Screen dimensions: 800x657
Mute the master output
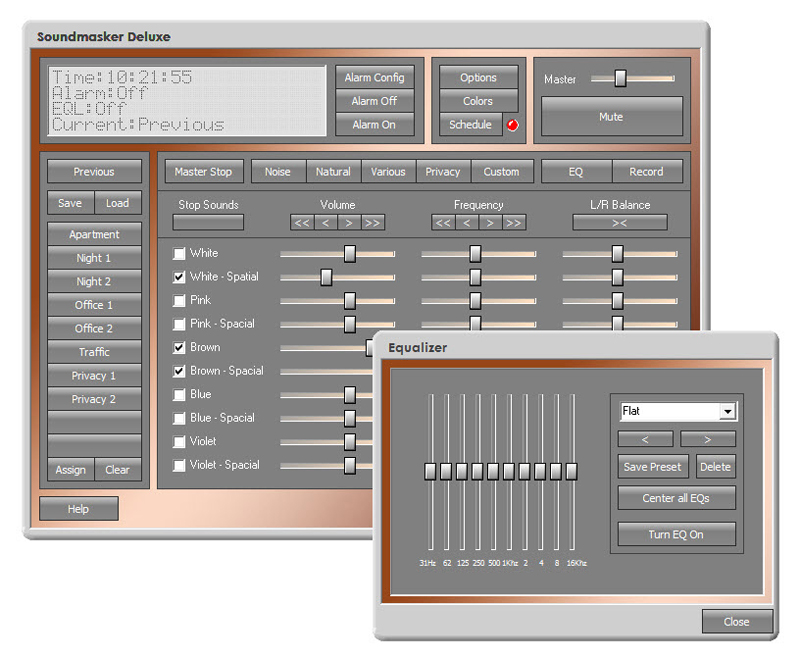click(612, 117)
